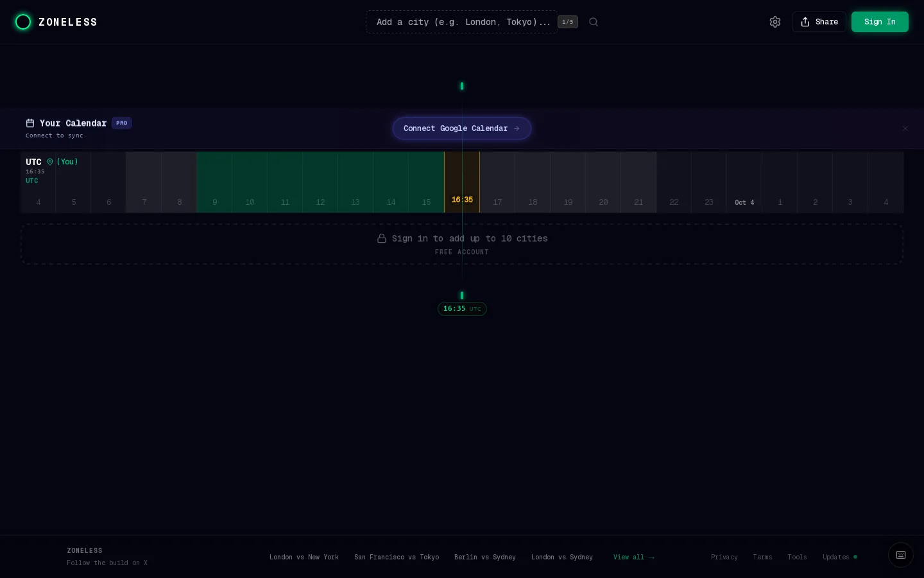Open keyboard shortcuts icon in footer

tap(901, 555)
